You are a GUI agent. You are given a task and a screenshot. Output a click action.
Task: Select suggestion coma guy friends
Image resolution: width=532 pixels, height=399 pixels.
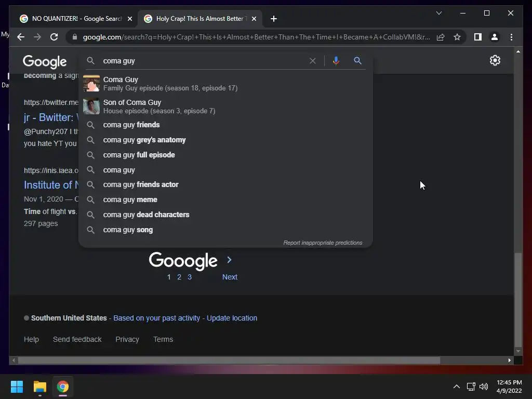click(225, 125)
